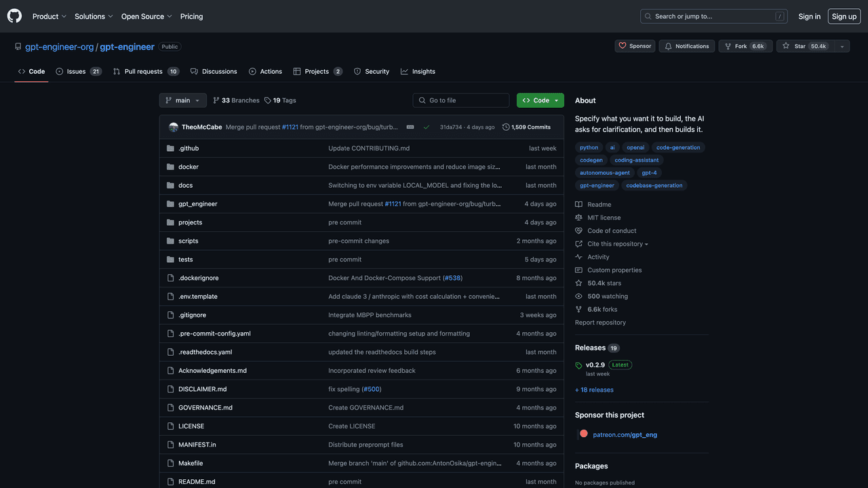Click the watching eye icon
The height and width of the screenshot is (488, 868).
(x=578, y=296)
